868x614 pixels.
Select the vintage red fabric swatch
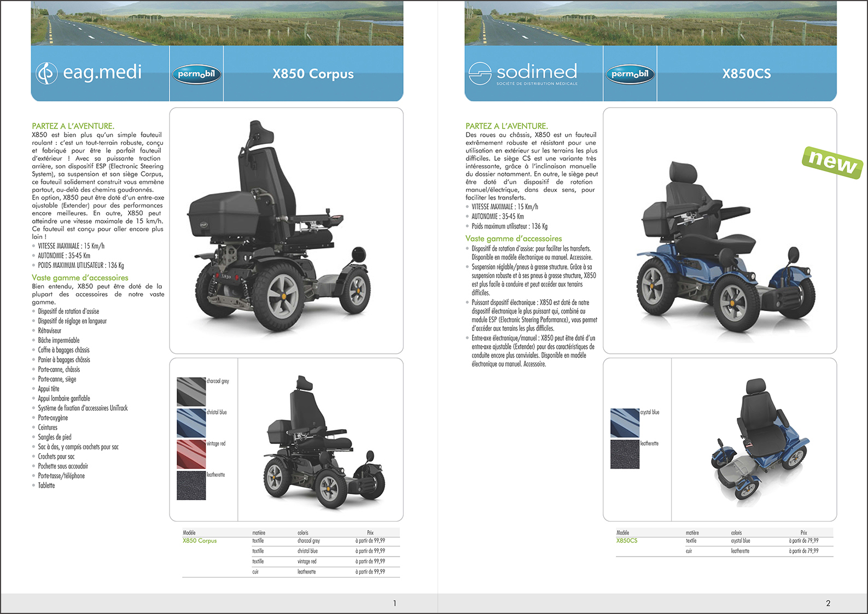click(191, 454)
